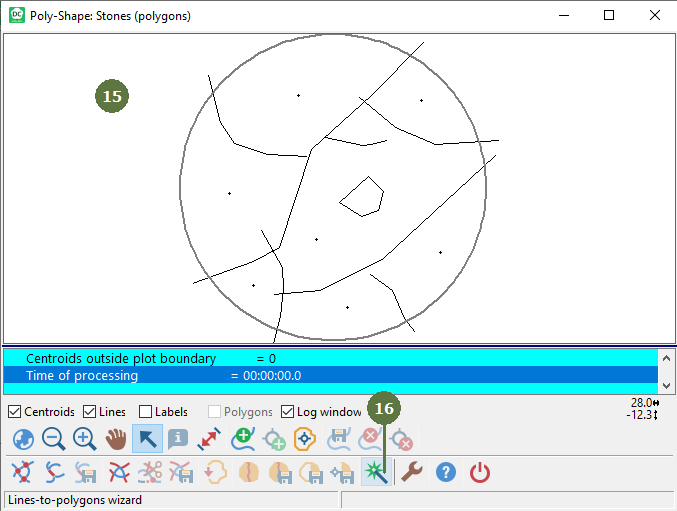
Task: Click the red crossing lines icon
Action: point(119,472)
